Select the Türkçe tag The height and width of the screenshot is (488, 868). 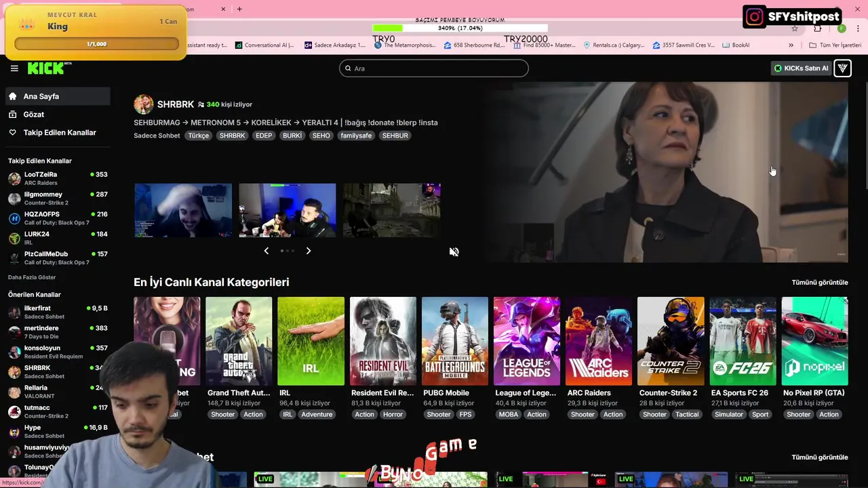point(199,136)
